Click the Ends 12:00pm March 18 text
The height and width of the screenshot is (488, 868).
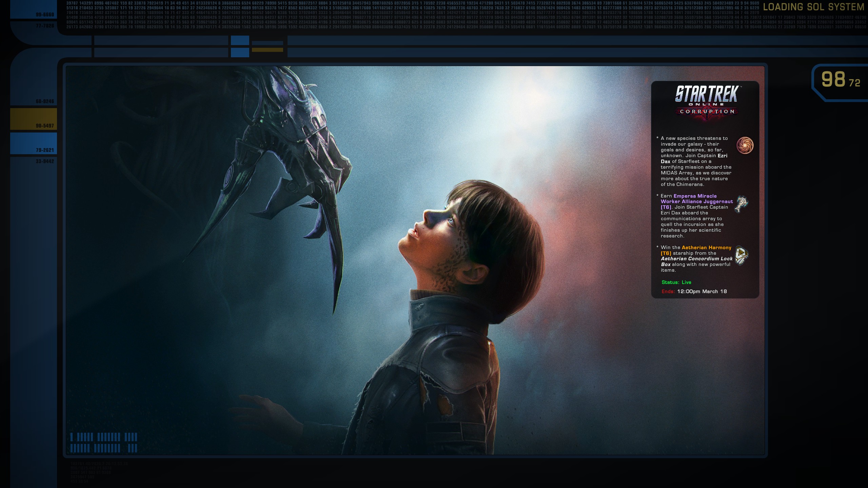click(x=694, y=291)
